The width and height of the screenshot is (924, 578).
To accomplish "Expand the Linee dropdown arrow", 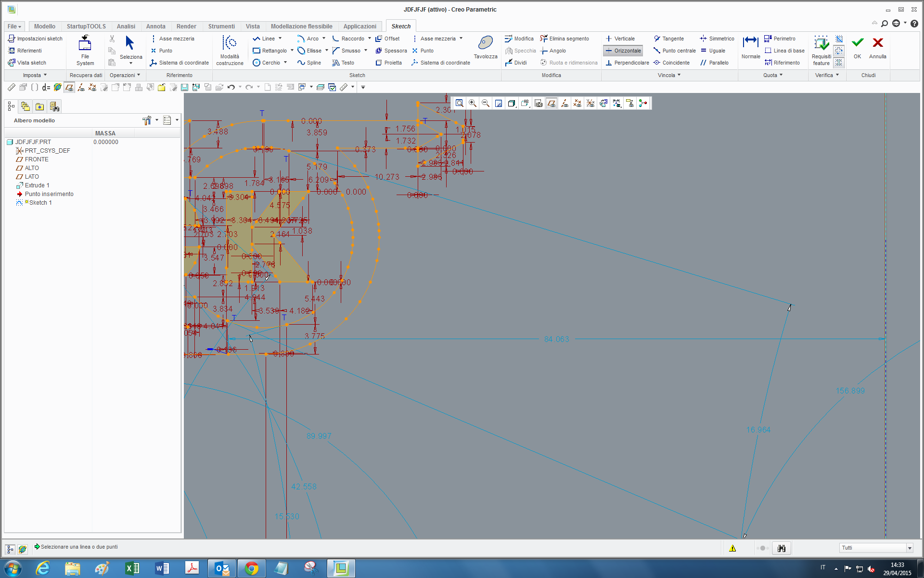I will [280, 39].
